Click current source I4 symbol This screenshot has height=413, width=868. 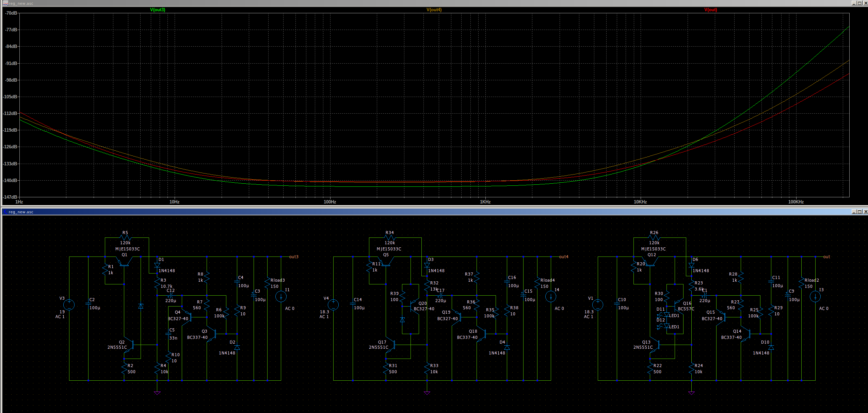pyautogui.click(x=551, y=297)
